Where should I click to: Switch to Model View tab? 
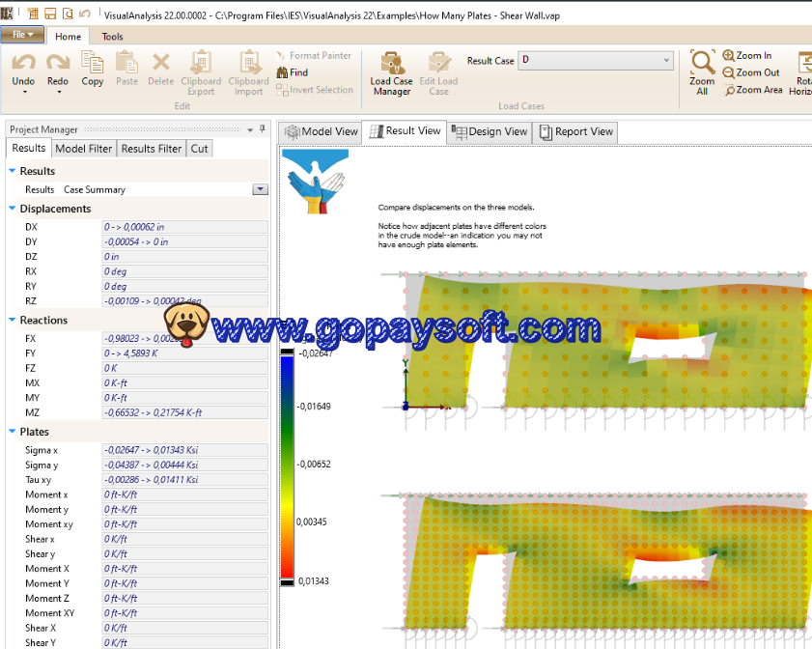coord(321,131)
